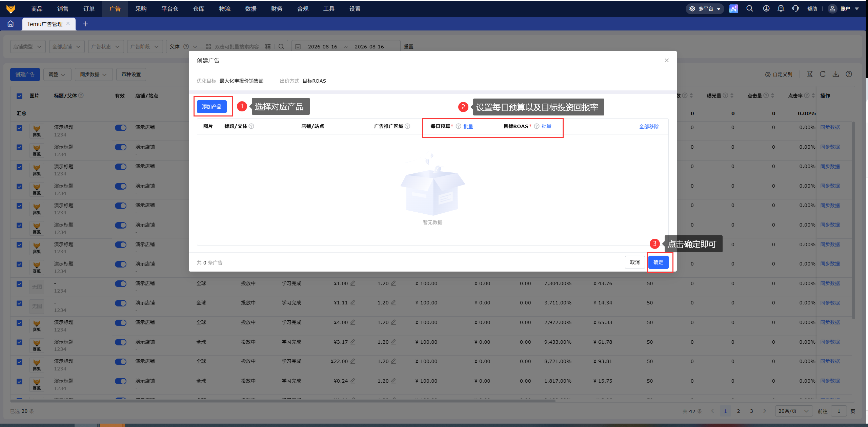Image resolution: width=868 pixels, height=427 pixels.
Task: Open the 财务 menu
Action: [x=277, y=9]
